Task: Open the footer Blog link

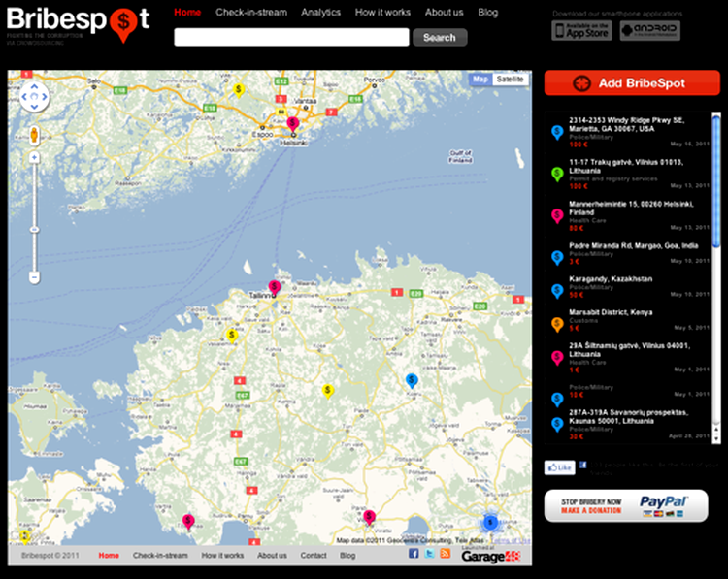Action: tap(347, 556)
